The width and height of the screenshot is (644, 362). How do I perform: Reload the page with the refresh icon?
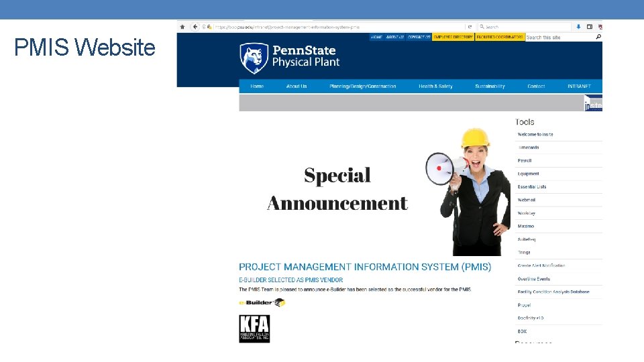[470, 27]
